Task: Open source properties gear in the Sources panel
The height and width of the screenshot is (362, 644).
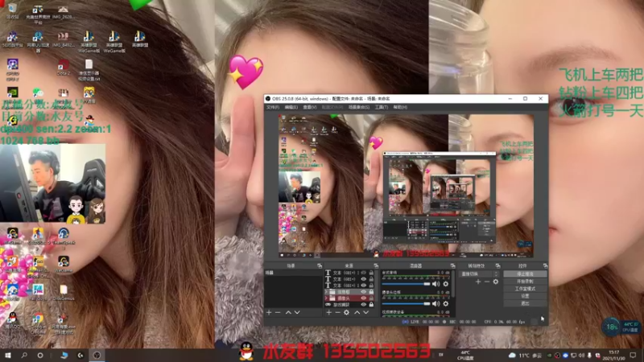Action: (347, 313)
